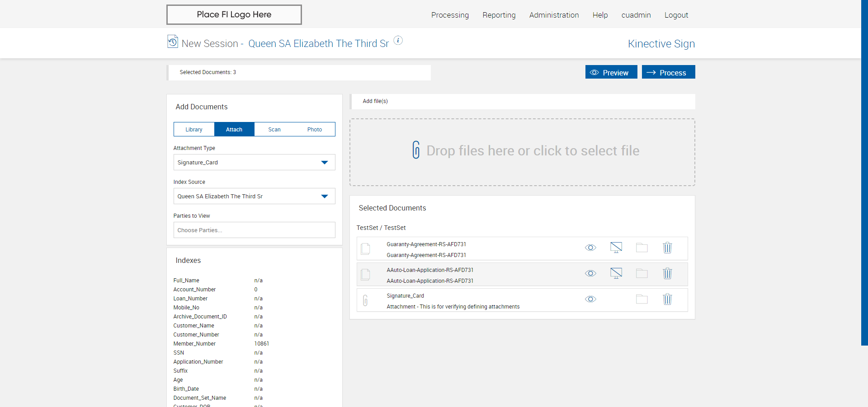
Task: View AAuto-Loan-Application-RS-AFD731 with the eye icon
Action: [590, 273]
